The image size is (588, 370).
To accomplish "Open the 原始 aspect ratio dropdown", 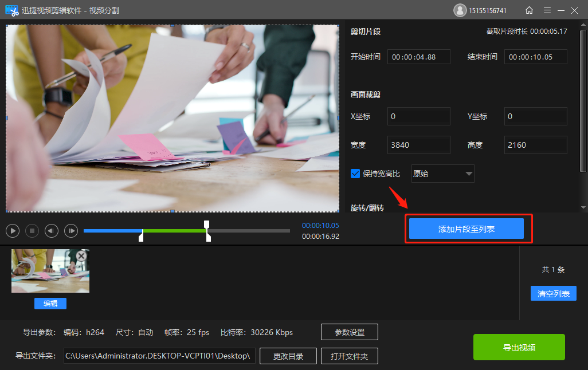I will (x=443, y=174).
